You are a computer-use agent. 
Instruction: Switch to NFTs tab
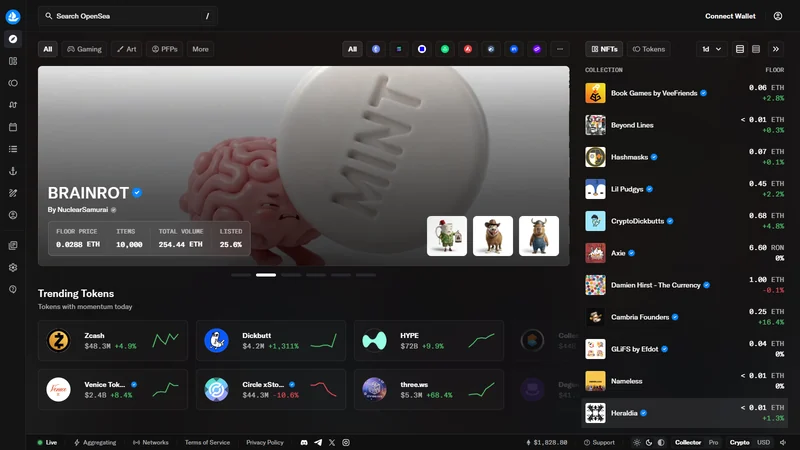coord(604,49)
